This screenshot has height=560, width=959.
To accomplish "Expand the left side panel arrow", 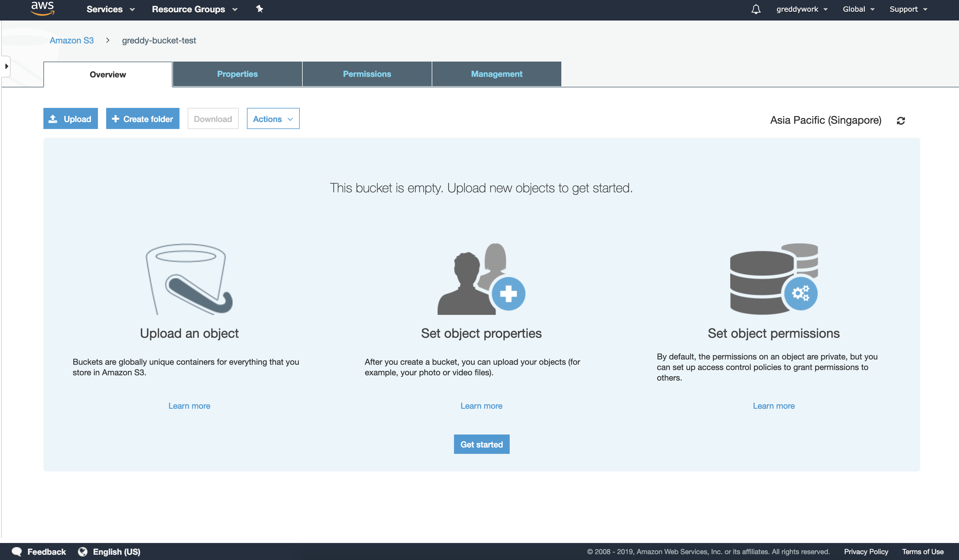I will pos(6,66).
